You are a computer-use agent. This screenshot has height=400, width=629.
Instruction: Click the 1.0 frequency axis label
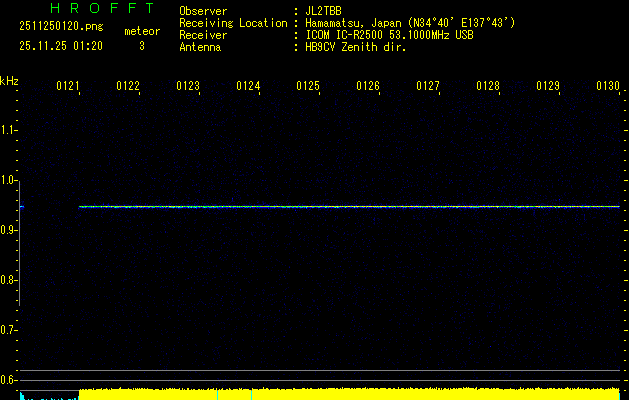tap(9, 180)
